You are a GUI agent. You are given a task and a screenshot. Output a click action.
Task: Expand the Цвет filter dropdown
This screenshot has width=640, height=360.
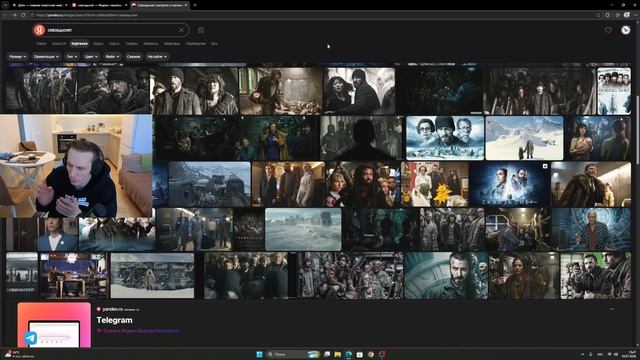(x=91, y=57)
